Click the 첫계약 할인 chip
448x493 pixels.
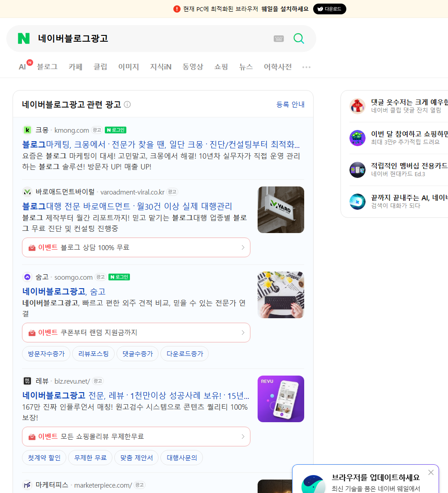click(44, 458)
